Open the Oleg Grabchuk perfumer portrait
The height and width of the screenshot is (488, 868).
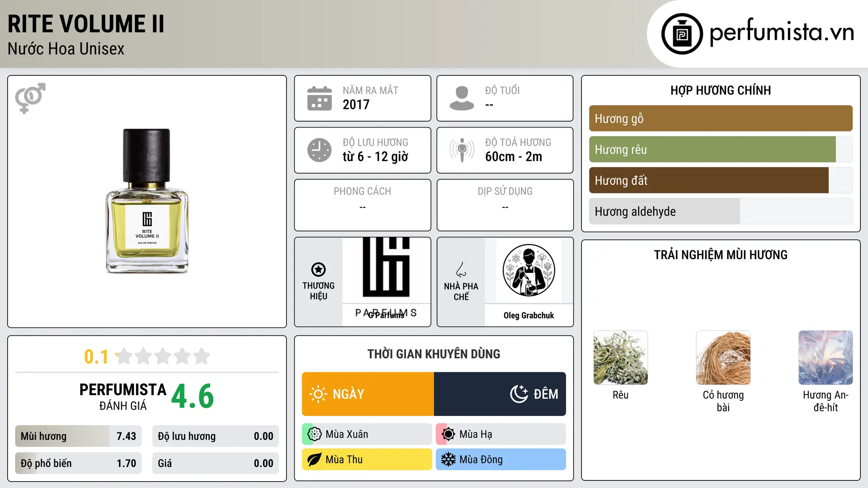(529, 270)
